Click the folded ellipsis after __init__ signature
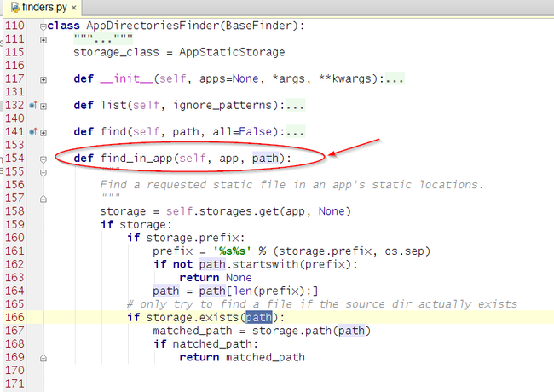 395,78
